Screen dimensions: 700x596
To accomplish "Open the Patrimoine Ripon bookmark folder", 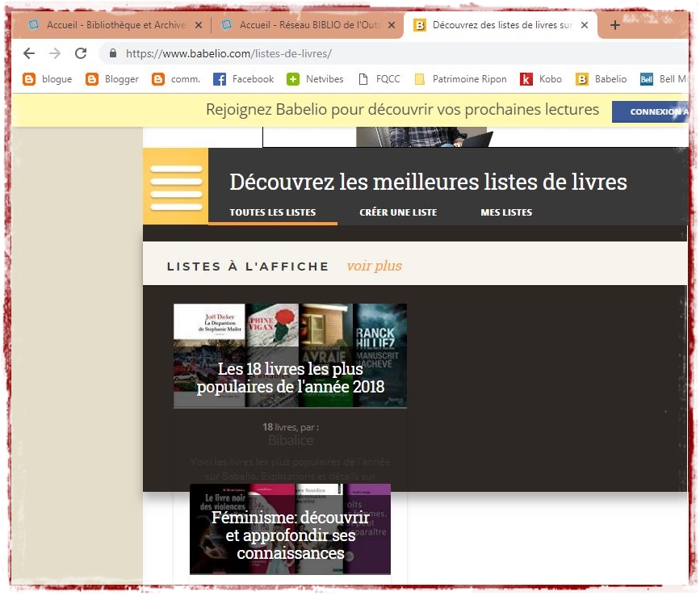I will click(461, 79).
